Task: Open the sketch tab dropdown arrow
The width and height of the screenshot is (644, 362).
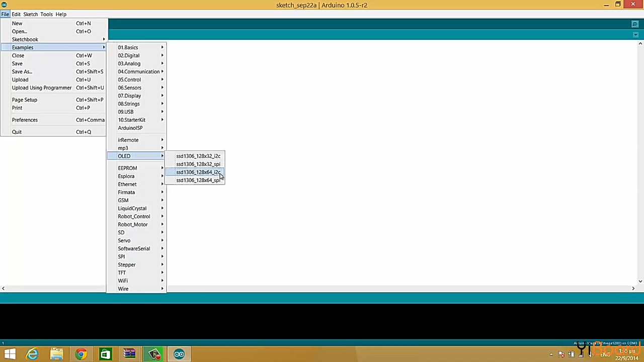Action: pyautogui.click(x=635, y=35)
